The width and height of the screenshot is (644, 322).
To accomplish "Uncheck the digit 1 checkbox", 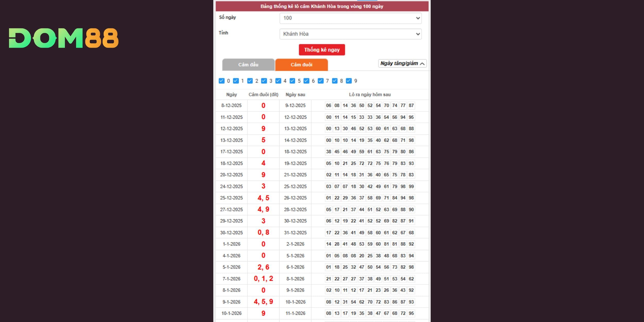I will click(236, 81).
